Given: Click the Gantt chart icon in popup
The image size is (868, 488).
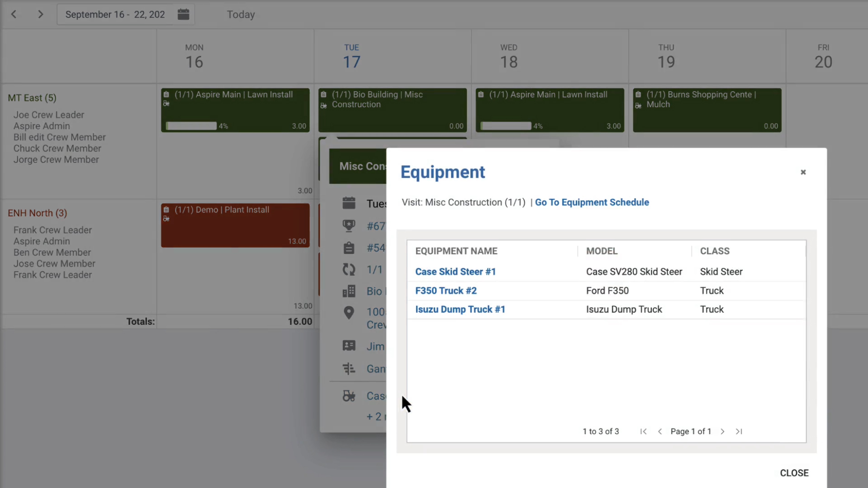Looking at the screenshot, I should [x=349, y=368].
